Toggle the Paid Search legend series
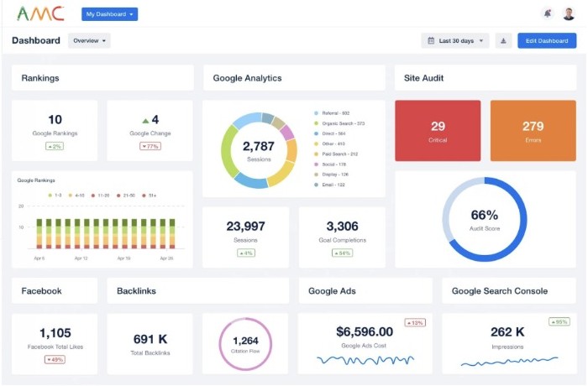The image size is (588, 386). point(336,154)
